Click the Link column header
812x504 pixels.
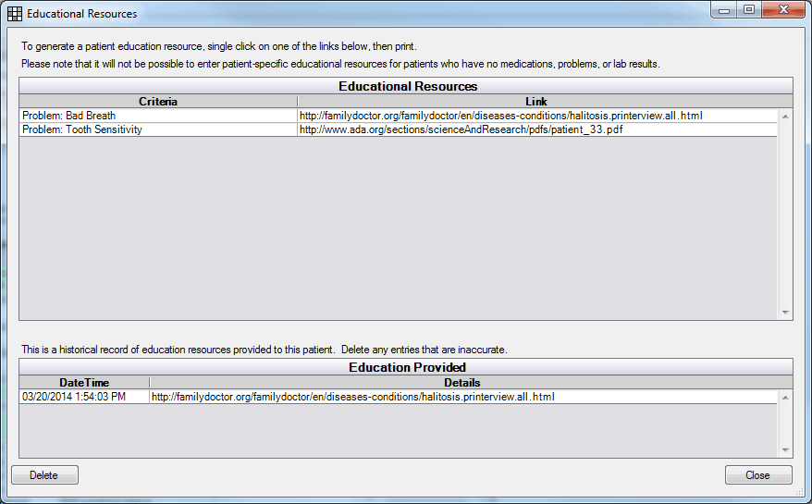pos(536,102)
